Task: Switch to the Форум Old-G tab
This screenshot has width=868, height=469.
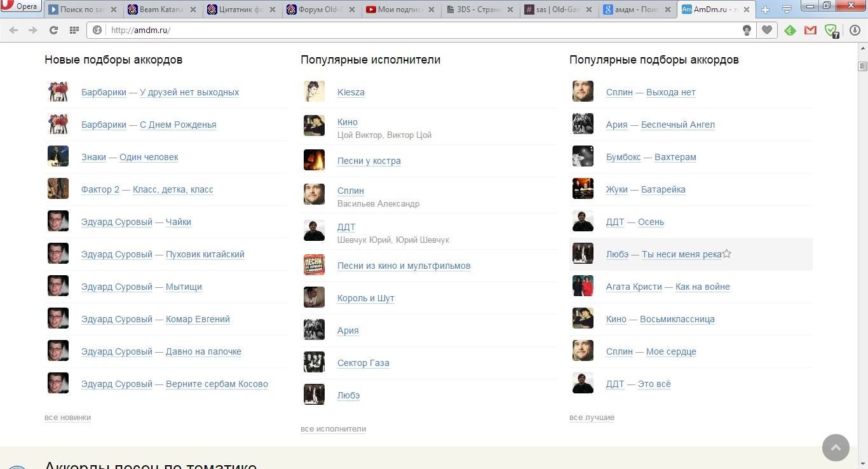Action: point(322,10)
